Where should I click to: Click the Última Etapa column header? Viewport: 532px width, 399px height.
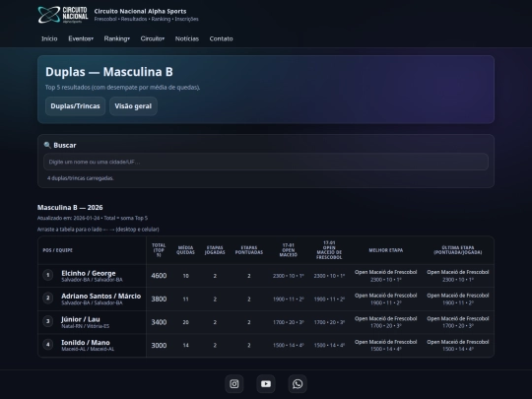click(458, 250)
